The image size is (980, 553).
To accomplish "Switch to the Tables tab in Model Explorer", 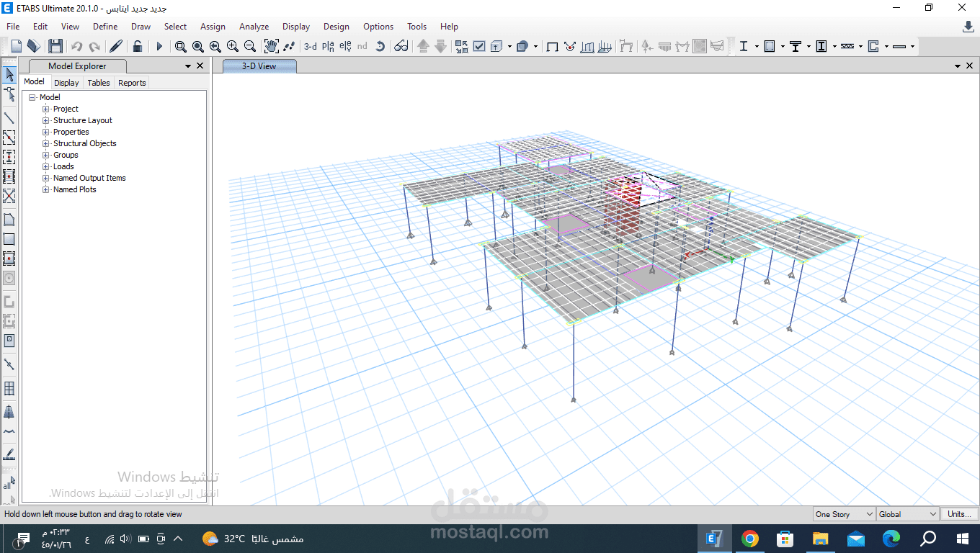I will pos(99,83).
